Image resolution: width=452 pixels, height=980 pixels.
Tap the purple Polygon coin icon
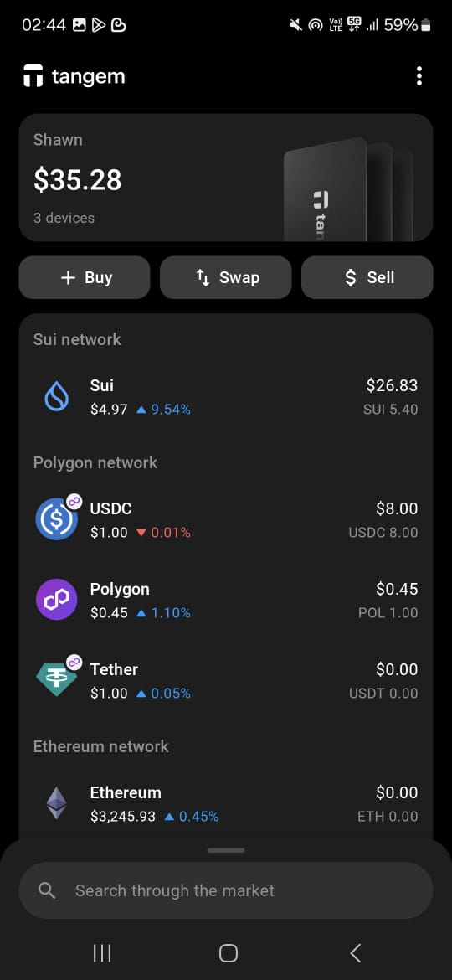(x=57, y=600)
